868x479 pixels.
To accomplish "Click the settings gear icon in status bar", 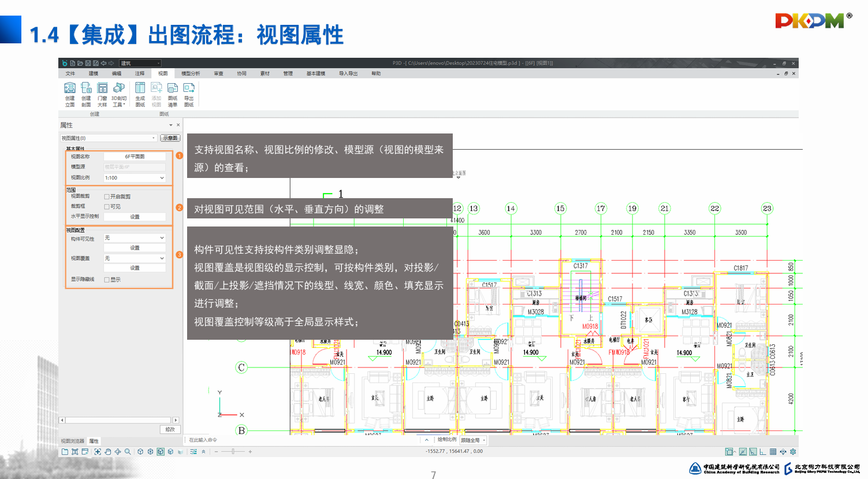I will (793, 452).
